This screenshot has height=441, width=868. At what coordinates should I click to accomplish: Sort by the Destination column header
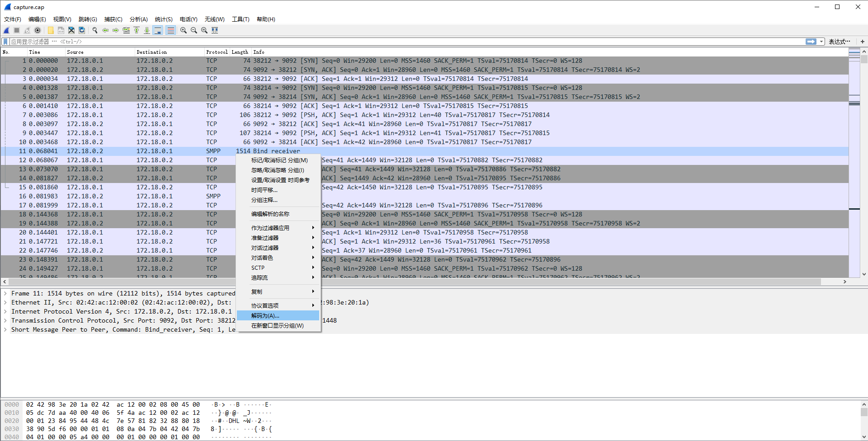coord(170,52)
